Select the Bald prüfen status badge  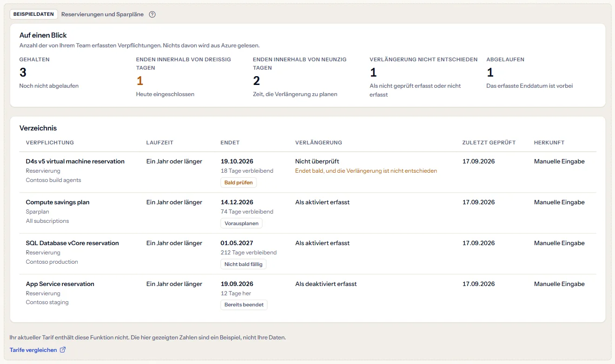(238, 183)
